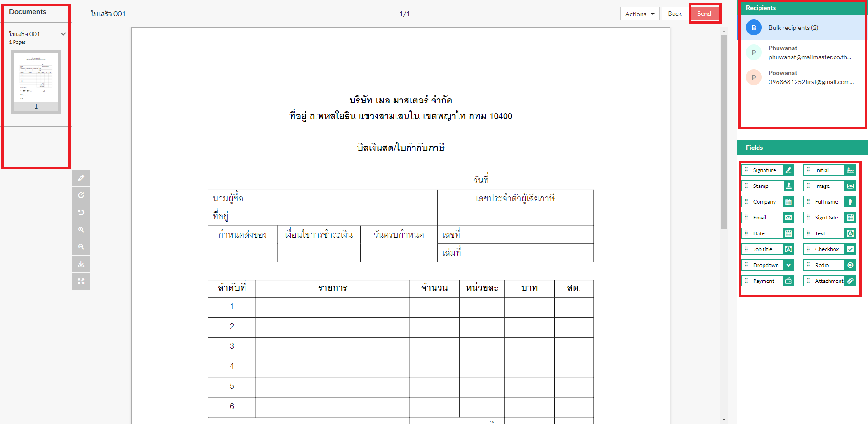Screen dimensions: 868x424
Task: Collapse the ใบเสร็จ 001 document chevron
Action: click(63, 34)
